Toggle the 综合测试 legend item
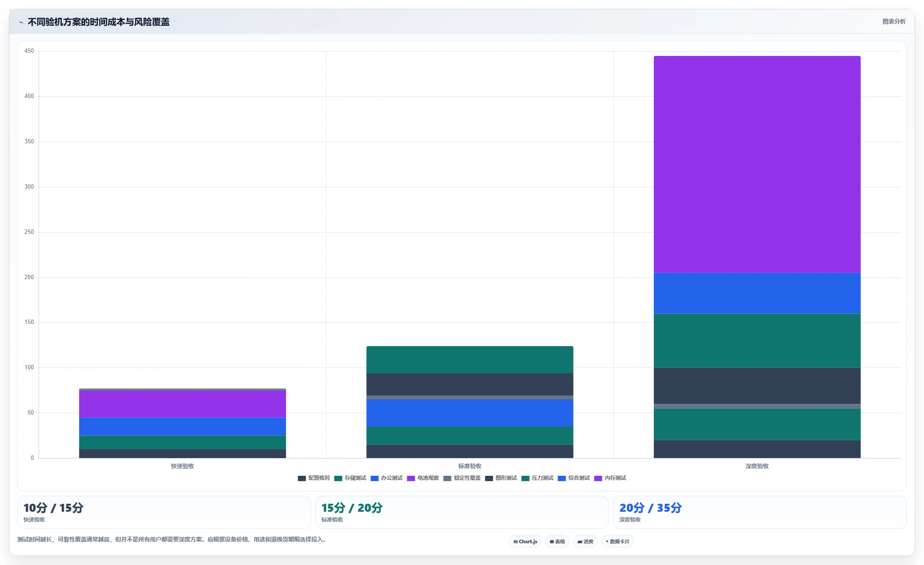This screenshot has width=924, height=565. click(574, 478)
